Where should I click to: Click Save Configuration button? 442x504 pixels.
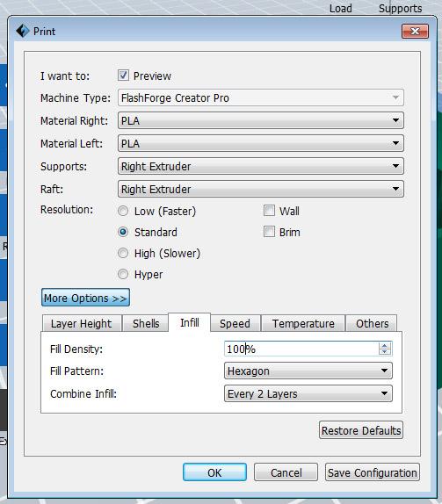[373, 472]
